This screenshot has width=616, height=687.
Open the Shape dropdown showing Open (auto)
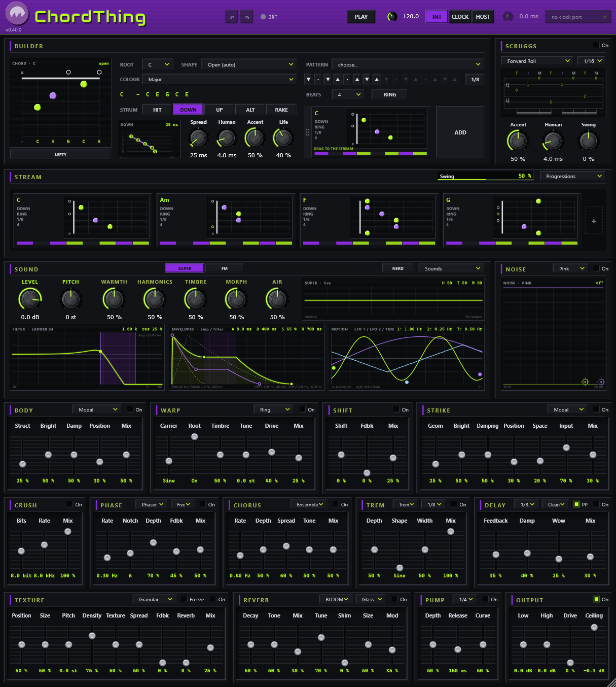[x=249, y=64]
